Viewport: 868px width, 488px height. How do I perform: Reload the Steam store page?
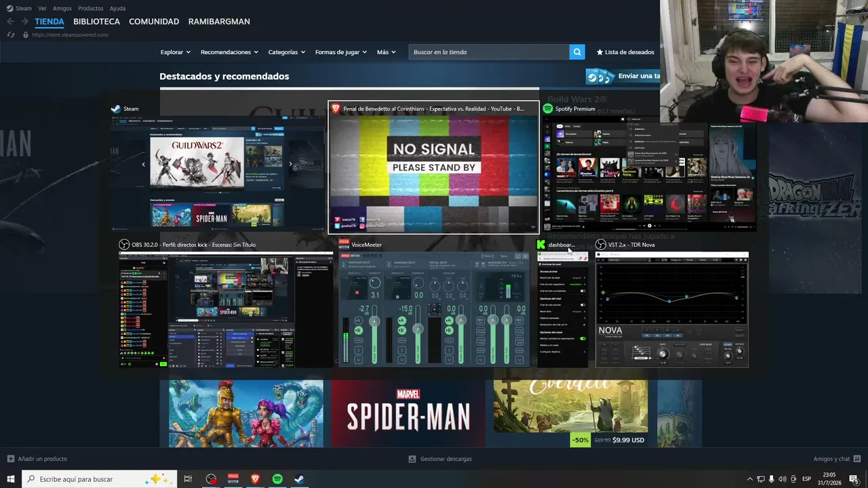(x=11, y=35)
